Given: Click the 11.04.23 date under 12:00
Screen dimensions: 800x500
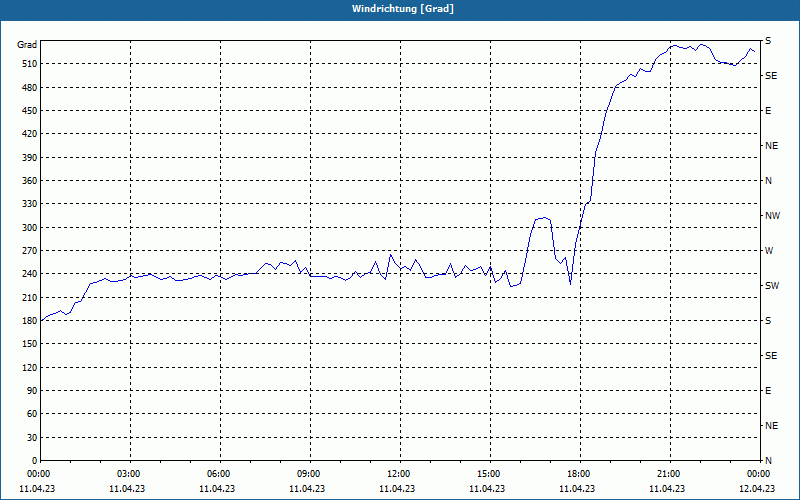Looking at the screenshot, I should point(397,488).
